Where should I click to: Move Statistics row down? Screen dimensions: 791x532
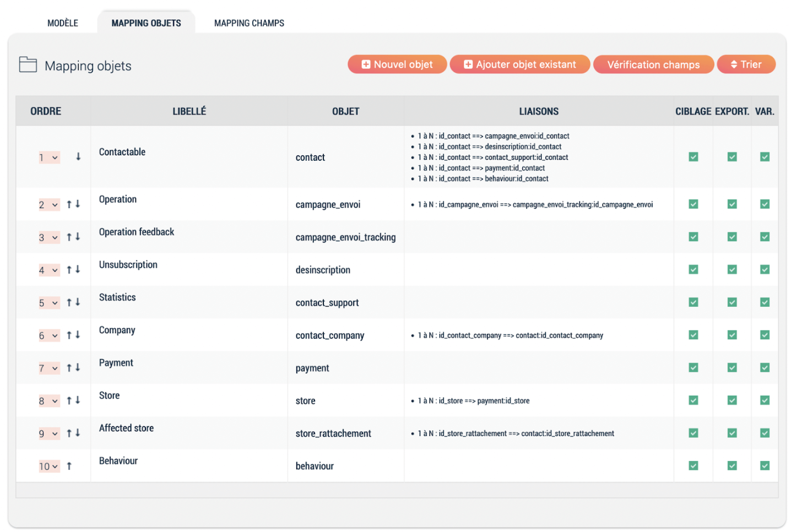pyautogui.click(x=78, y=302)
